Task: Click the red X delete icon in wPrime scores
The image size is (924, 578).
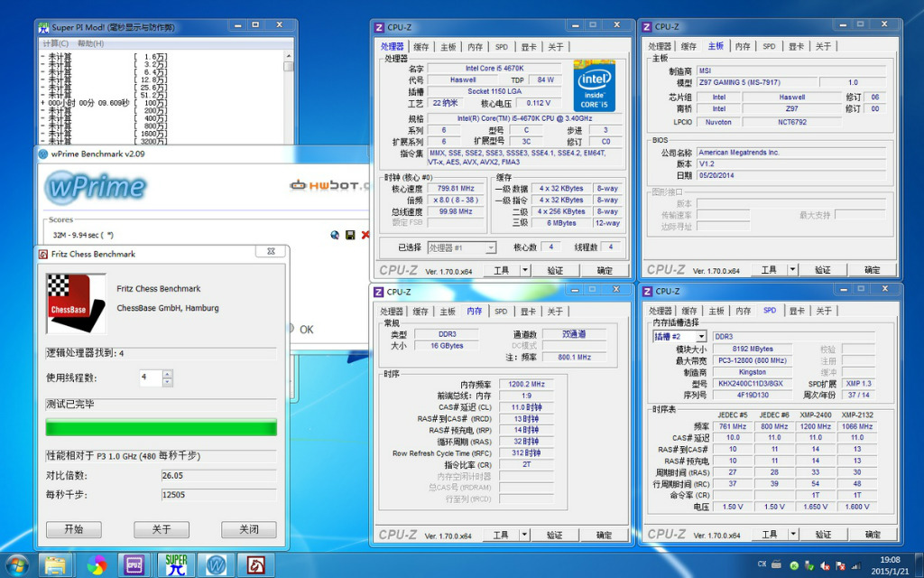Action: [365, 235]
